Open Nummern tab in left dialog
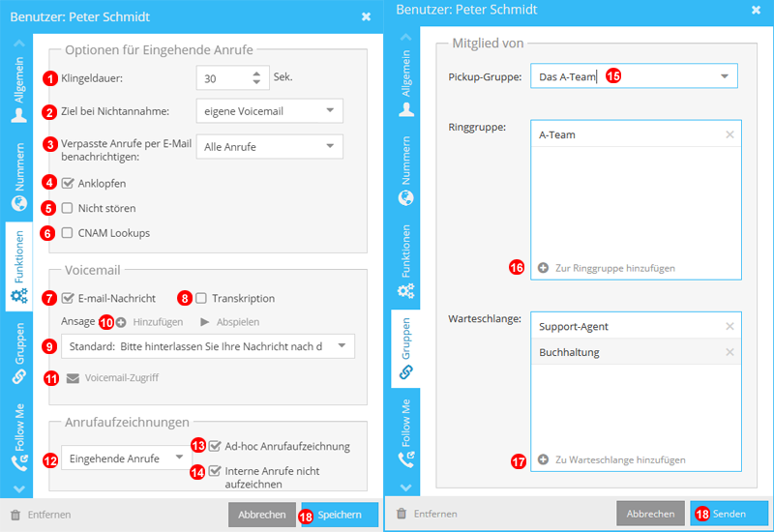The height and width of the screenshot is (532, 774). [x=18, y=177]
